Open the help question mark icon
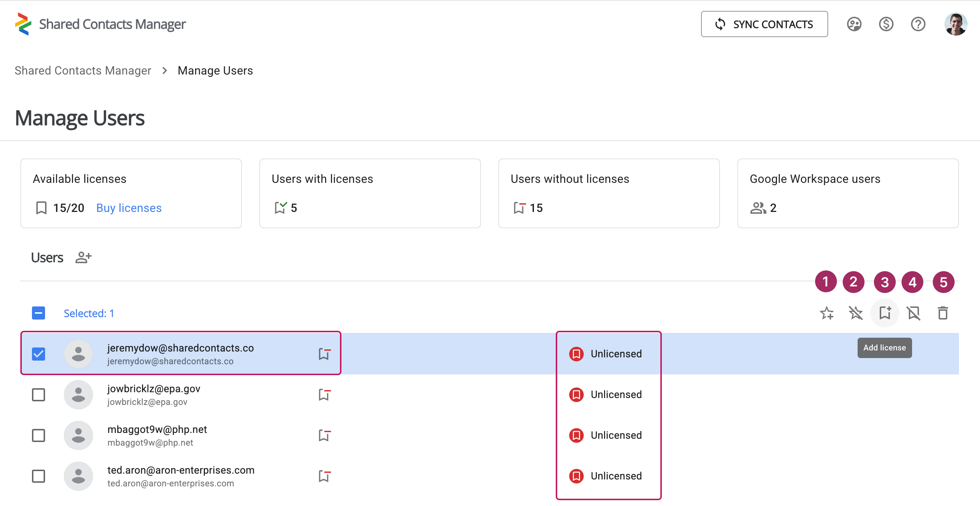Image resolution: width=980 pixels, height=506 pixels. pos(918,24)
